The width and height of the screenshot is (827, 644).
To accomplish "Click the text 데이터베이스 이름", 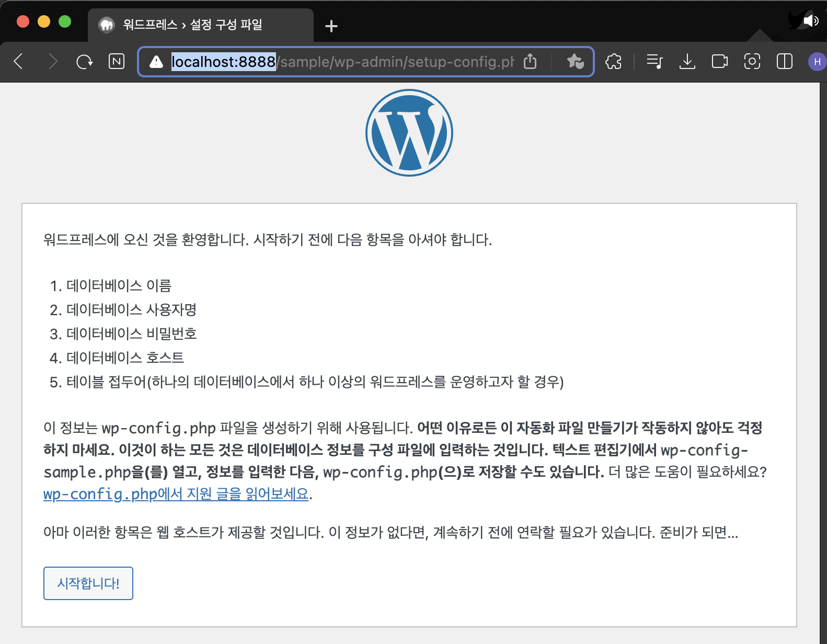I will pyautogui.click(x=119, y=285).
